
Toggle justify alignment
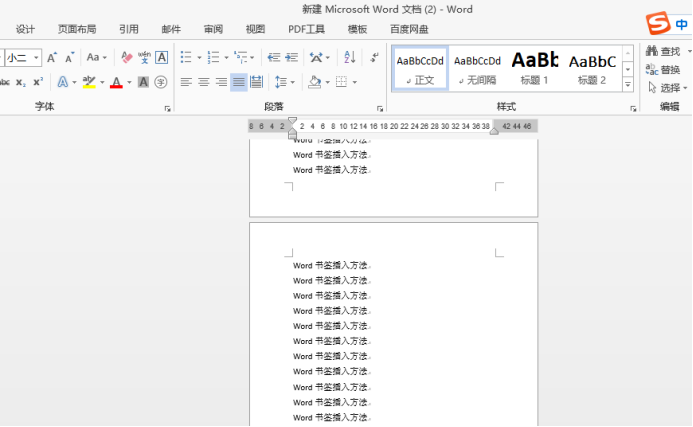[x=239, y=82]
